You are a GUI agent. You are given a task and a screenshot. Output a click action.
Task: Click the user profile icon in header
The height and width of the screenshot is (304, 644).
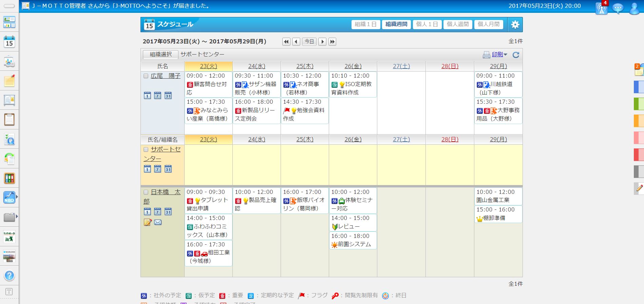(634, 8)
